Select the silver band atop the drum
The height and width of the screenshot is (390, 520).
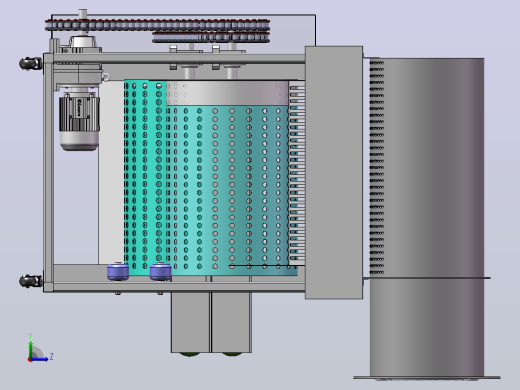coord(227,93)
